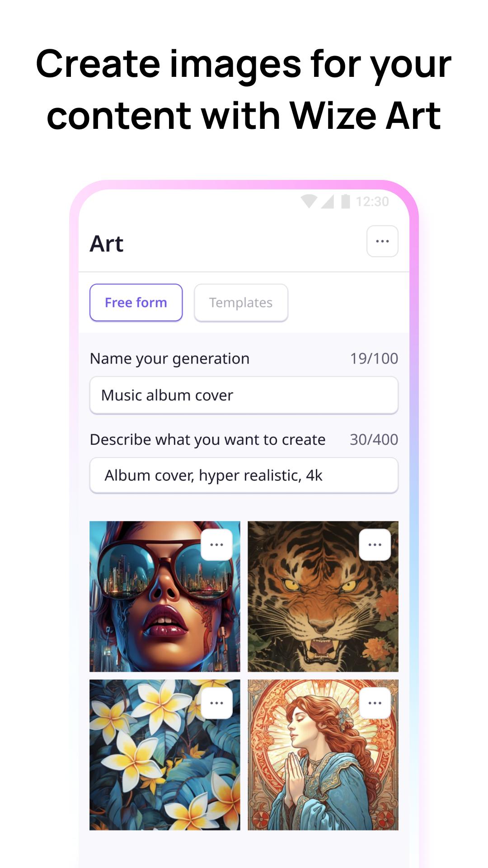Image resolution: width=488 pixels, height=868 pixels.
Task: Focus the Music album cover name field
Action: point(244,395)
